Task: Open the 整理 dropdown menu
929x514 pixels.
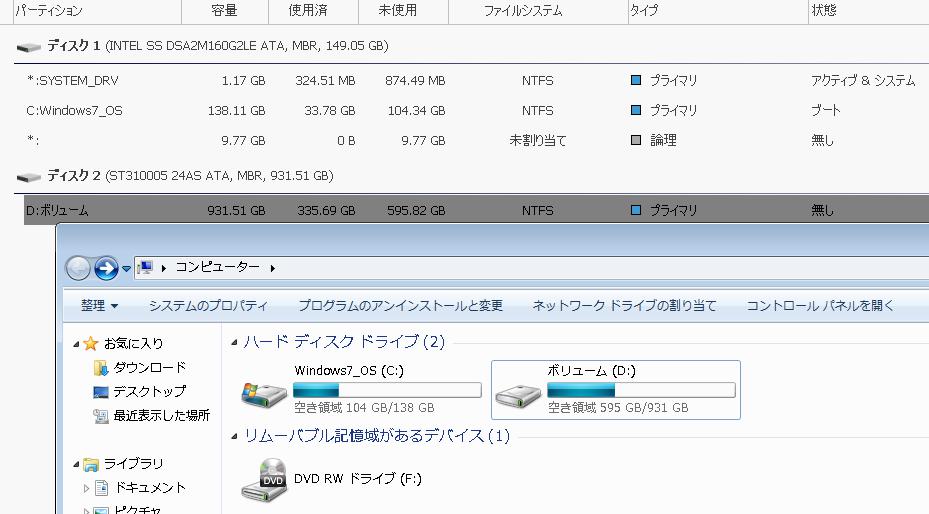Action: pos(100,306)
